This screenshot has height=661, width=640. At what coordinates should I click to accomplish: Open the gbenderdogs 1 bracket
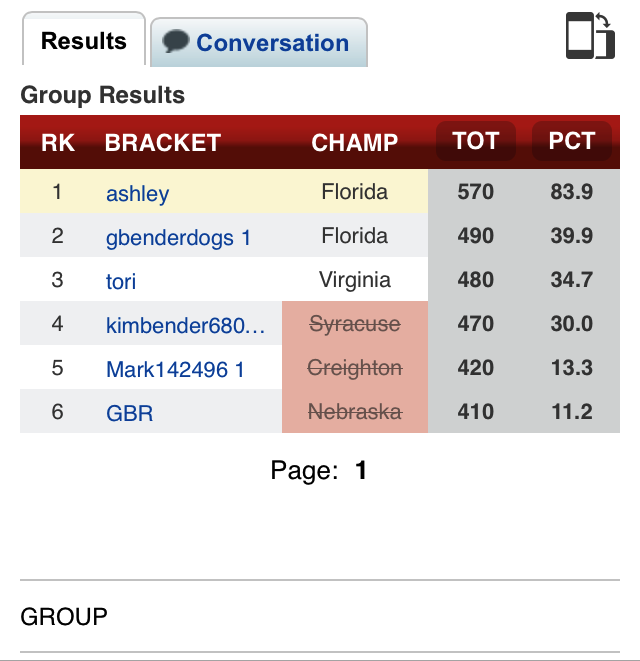coord(178,237)
